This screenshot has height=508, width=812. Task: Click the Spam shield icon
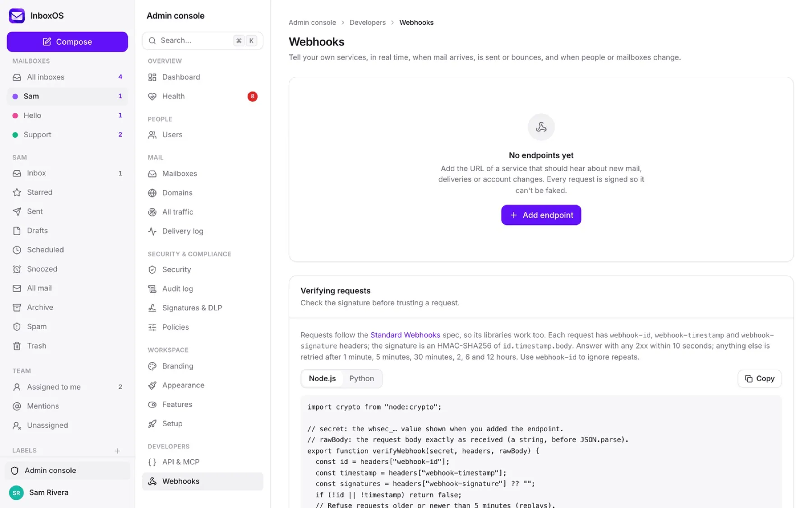[x=17, y=326]
